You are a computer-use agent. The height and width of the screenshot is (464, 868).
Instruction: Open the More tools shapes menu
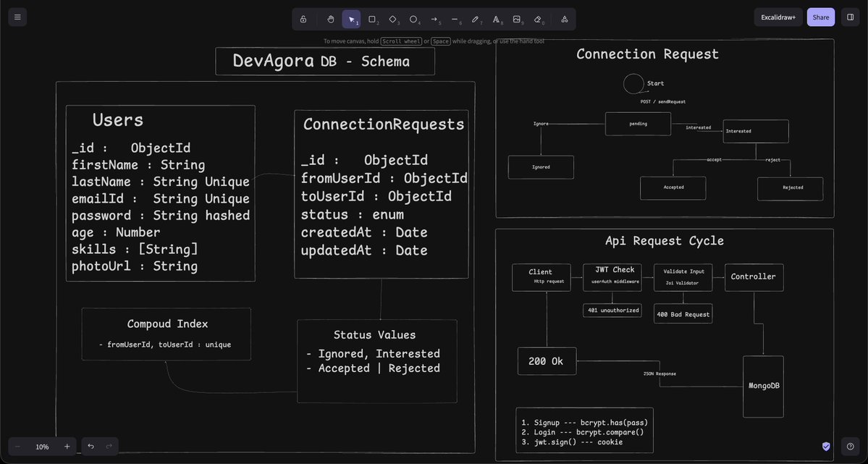(x=564, y=19)
